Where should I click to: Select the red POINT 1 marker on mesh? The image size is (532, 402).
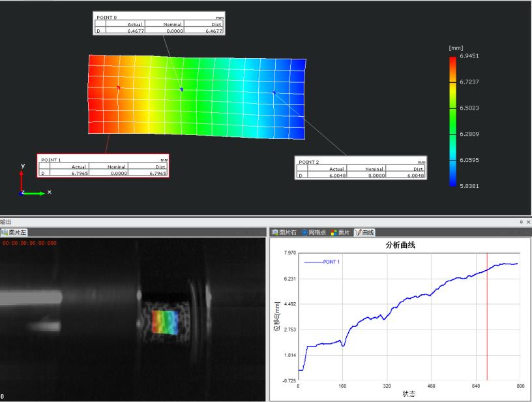[118, 87]
